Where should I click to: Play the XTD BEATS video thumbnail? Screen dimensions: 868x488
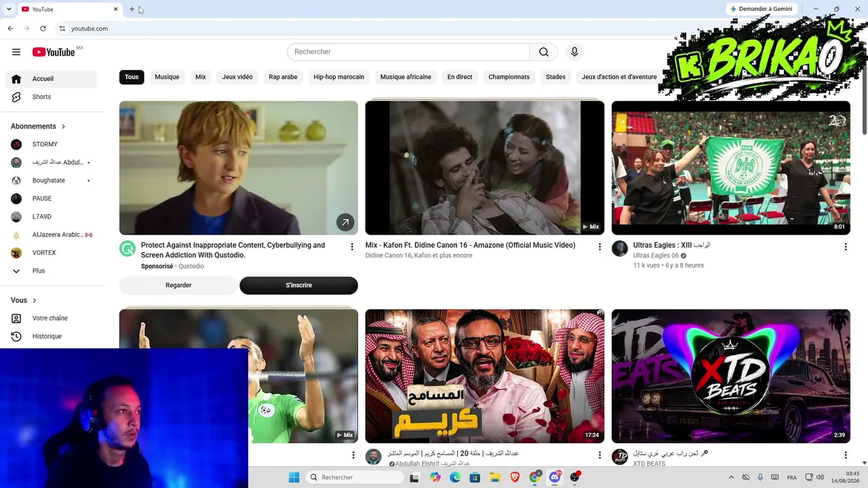pyautogui.click(x=731, y=376)
